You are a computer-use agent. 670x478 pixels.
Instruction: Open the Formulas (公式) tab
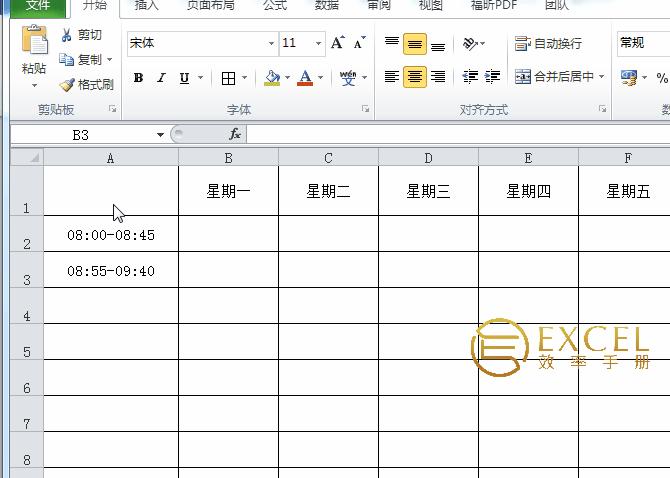(275, 6)
